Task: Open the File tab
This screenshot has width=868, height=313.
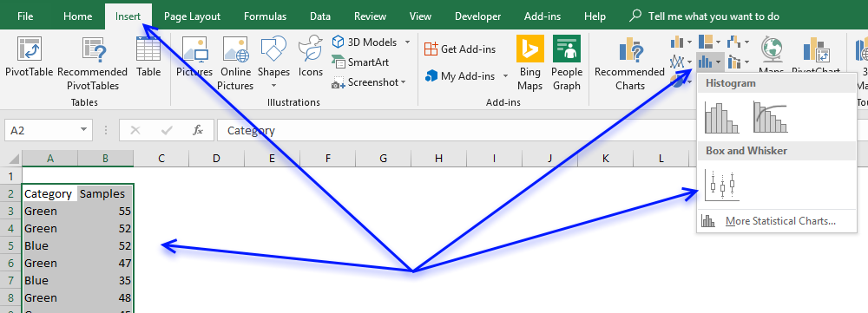Action: click(x=25, y=16)
